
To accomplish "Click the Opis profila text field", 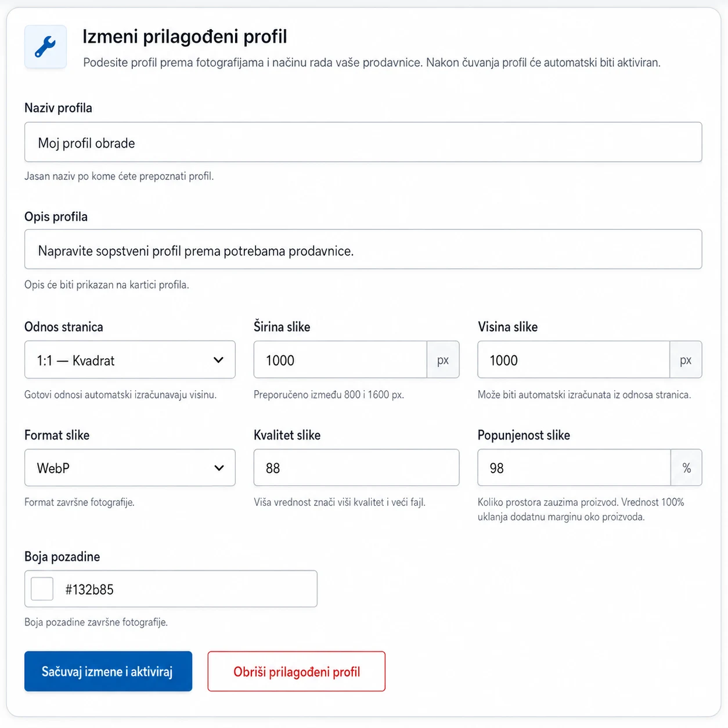I will (x=363, y=250).
